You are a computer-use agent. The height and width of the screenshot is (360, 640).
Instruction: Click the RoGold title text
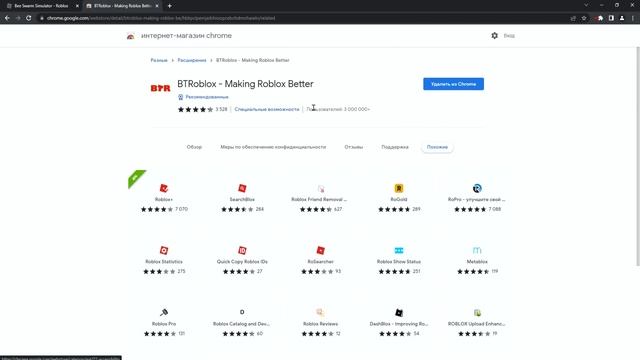[x=399, y=200]
